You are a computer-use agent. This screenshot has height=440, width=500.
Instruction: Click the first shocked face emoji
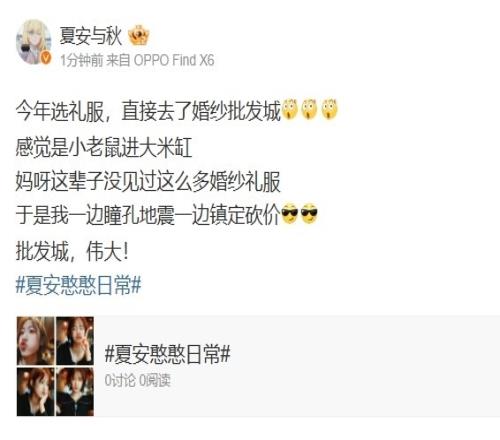(x=290, y=109)
